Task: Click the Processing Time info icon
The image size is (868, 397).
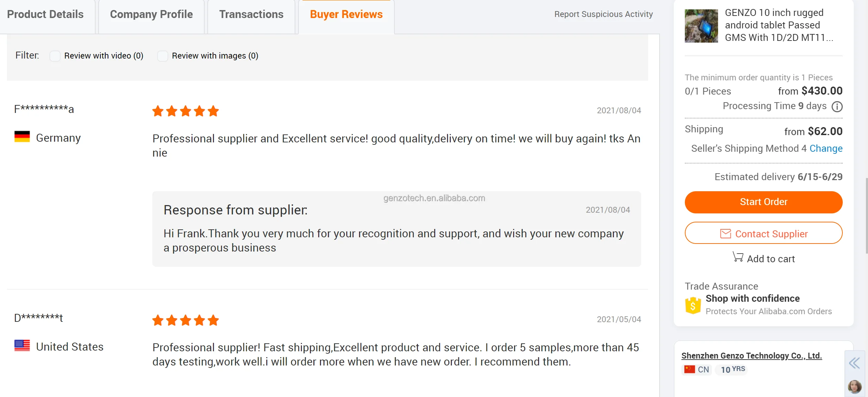Action: click(837, 106)
